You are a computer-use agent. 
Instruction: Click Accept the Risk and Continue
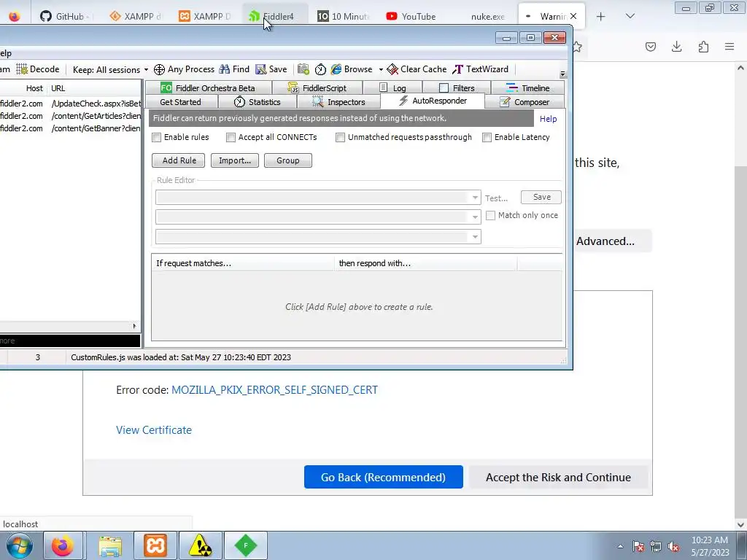(558, 477)
